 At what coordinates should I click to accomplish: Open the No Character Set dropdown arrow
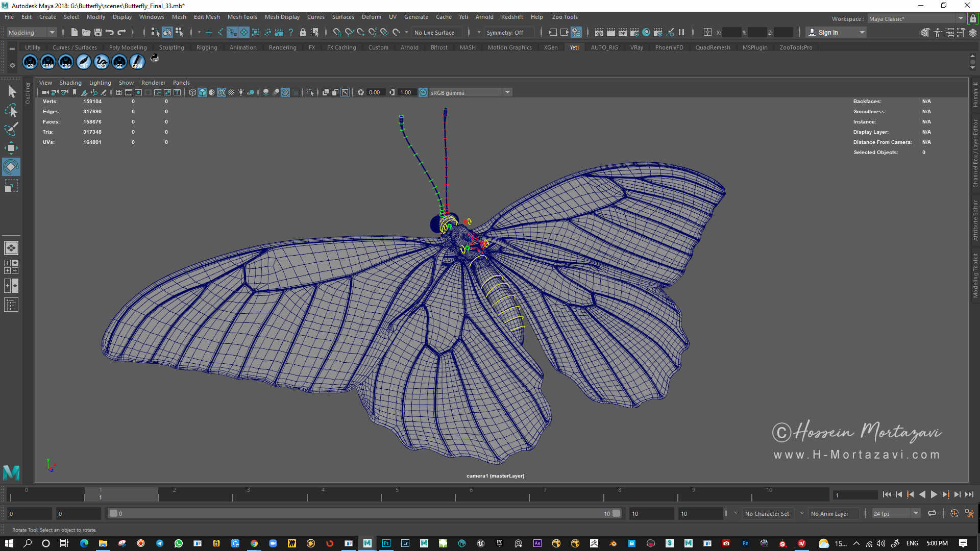(x=736, y=513)
